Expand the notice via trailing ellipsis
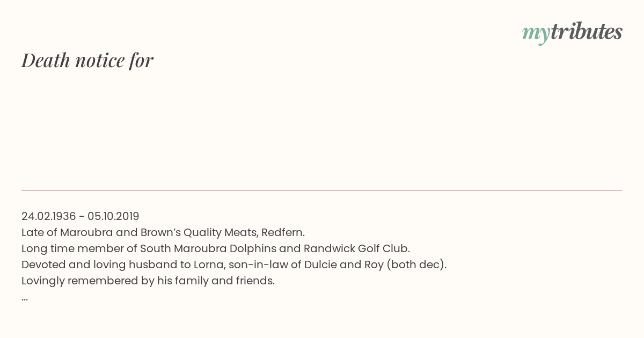Viewport: 644px width, 338px height. point(25,298)
